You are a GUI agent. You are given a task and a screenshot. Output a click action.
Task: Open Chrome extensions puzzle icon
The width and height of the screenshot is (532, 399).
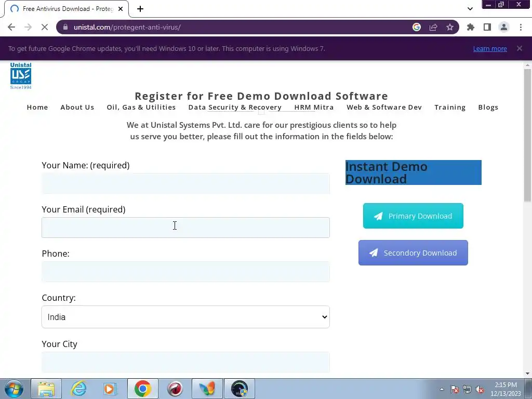click(471, 27)
